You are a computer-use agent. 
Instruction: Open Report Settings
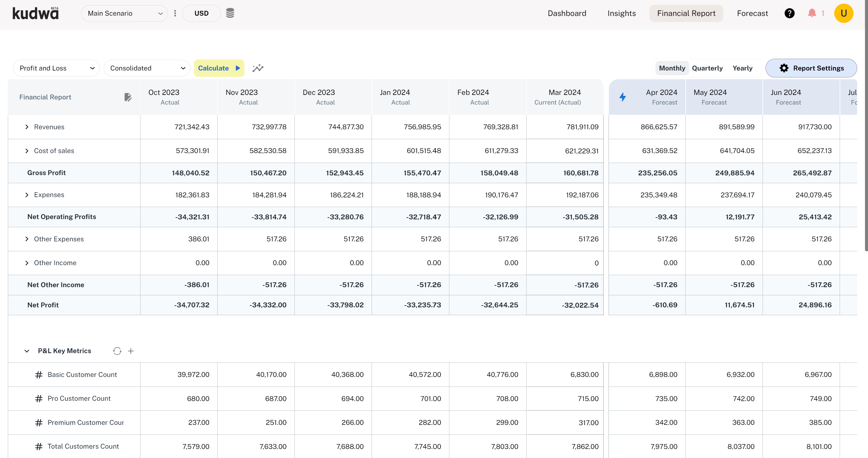811,68
